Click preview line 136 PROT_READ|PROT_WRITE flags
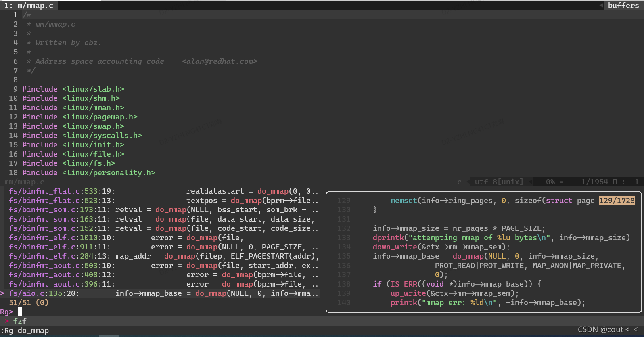The width and height of the screenshot is (644, 337). click(x=530, y=266)
